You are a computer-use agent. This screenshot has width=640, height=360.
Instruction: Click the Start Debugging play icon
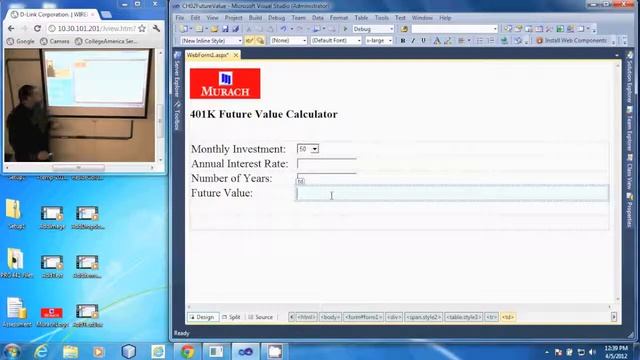tap(345, 29)
